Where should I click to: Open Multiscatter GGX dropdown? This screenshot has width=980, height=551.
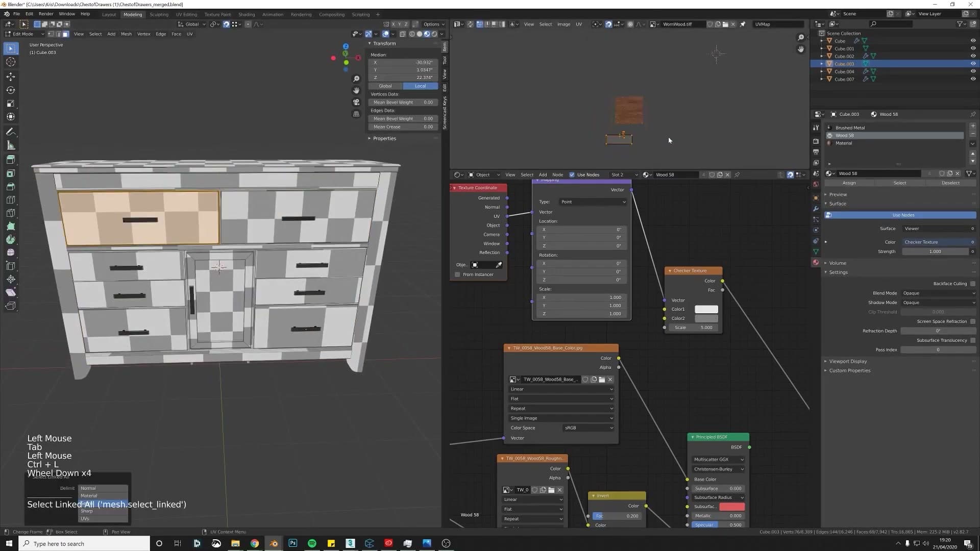point(718,460)
